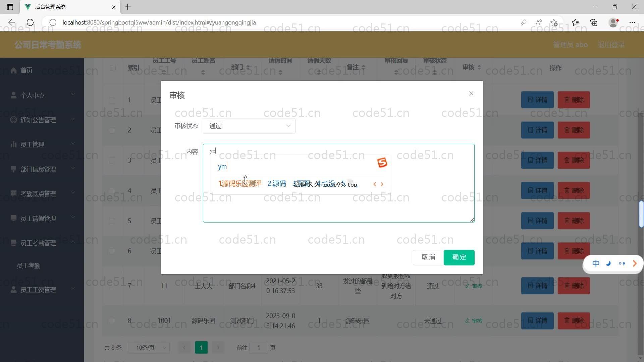The image size is (644, 362).
Task: Expand 个人中心 sidebar menu
Action: point(42,96)
